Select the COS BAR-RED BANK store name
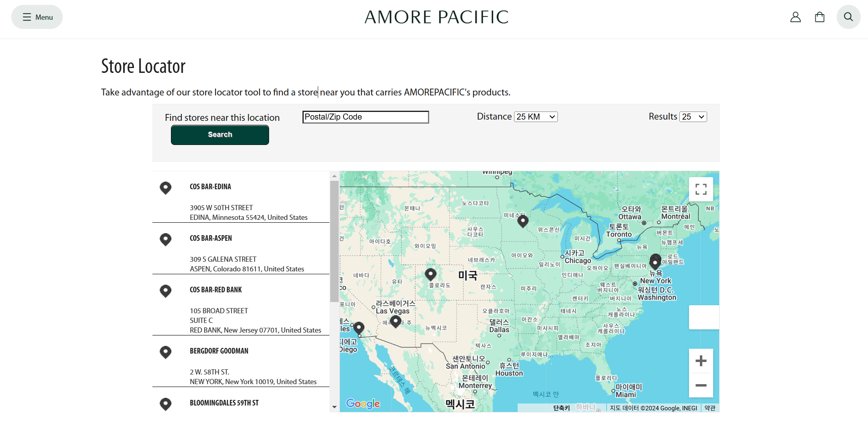The width and height of the screenshot is (868, 422). pyautogui.click(x=216, y=290)
